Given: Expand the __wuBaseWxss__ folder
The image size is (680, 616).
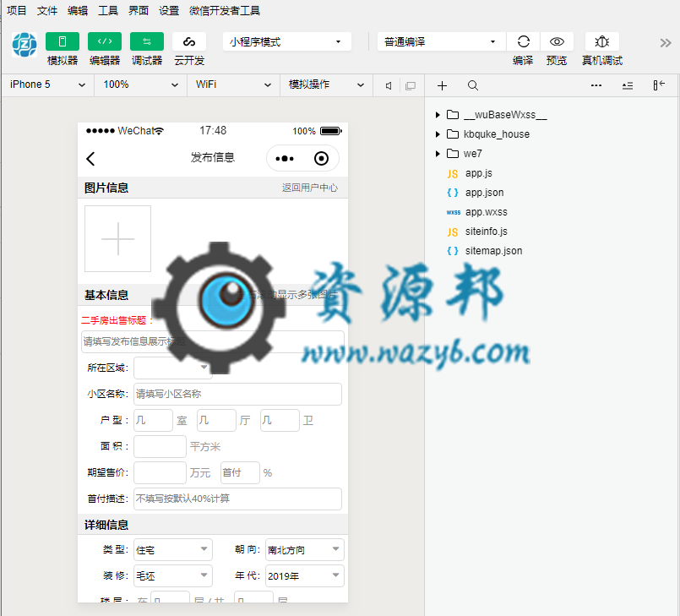Looking at the screenshot, I should tap(438, 115).
